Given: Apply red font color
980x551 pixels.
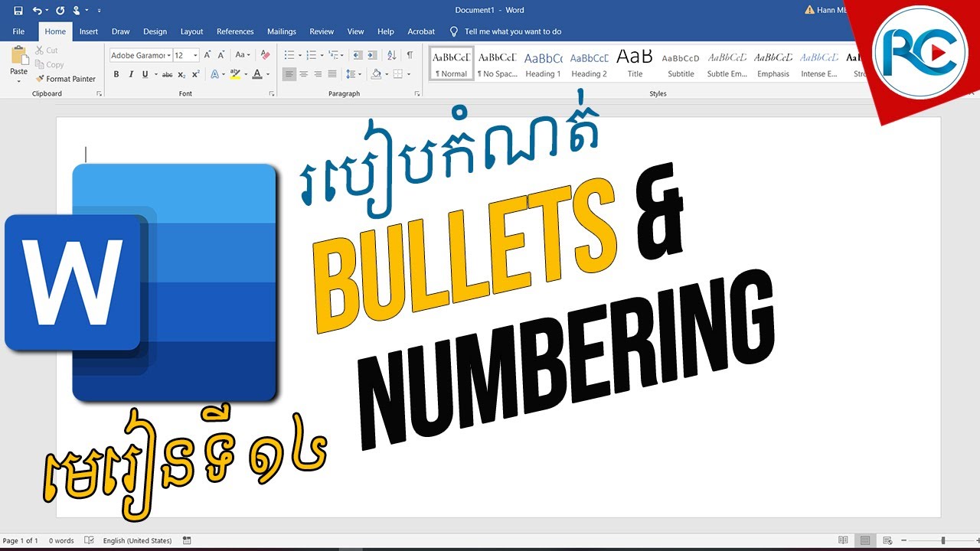Looking at the screenshot, I should click(256, 74).
